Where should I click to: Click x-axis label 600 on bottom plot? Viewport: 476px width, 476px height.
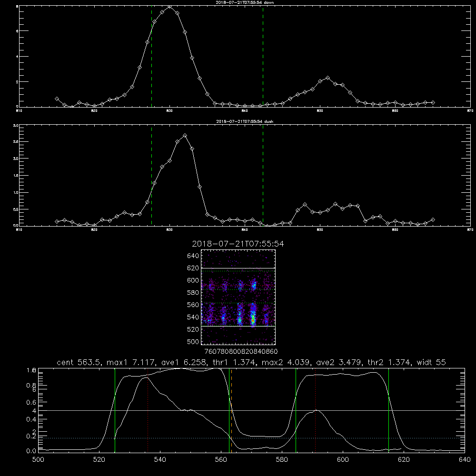click(343, 460)
